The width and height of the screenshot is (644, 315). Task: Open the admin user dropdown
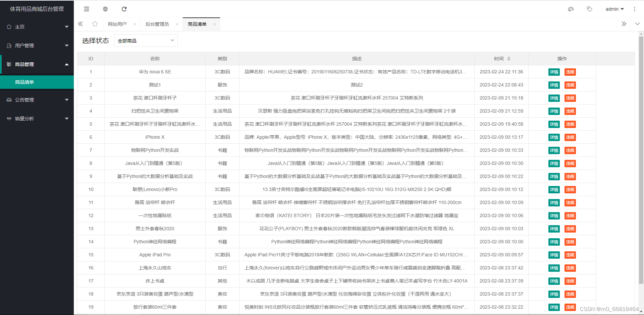point(615,9)
